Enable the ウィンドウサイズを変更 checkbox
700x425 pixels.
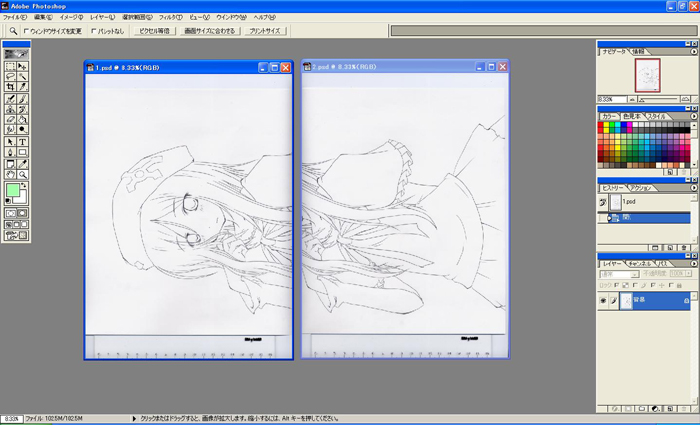[26, 31]
